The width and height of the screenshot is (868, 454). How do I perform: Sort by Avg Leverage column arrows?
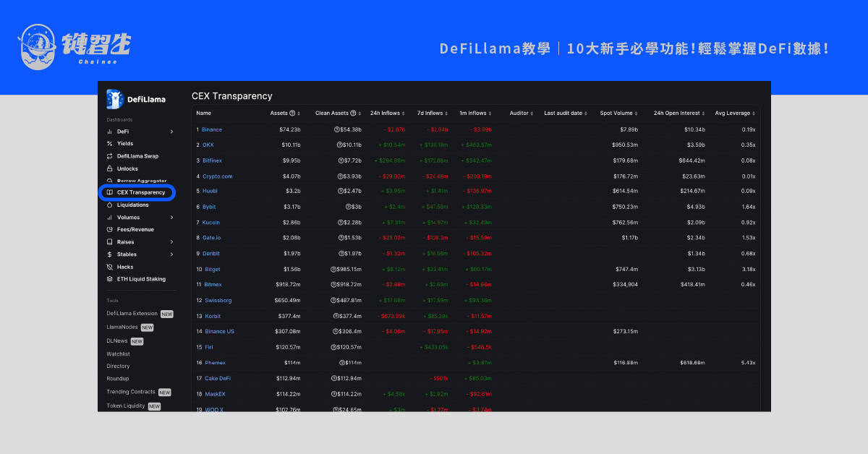754,113
